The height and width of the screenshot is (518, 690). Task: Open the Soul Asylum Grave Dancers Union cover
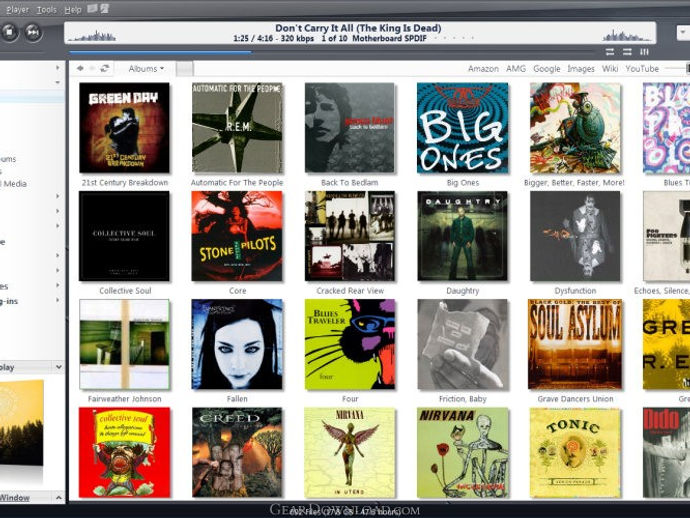click(575, 344)
